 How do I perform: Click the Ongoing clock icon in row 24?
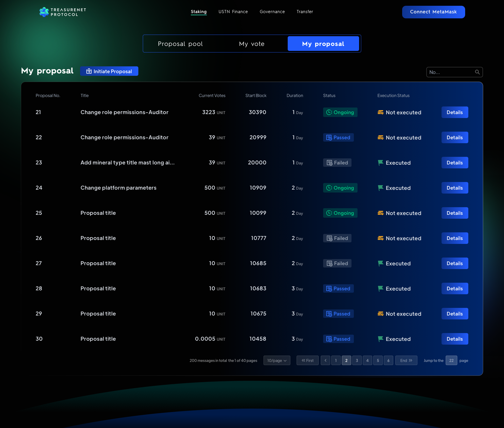pyautogui.click(x=329, y=188)
